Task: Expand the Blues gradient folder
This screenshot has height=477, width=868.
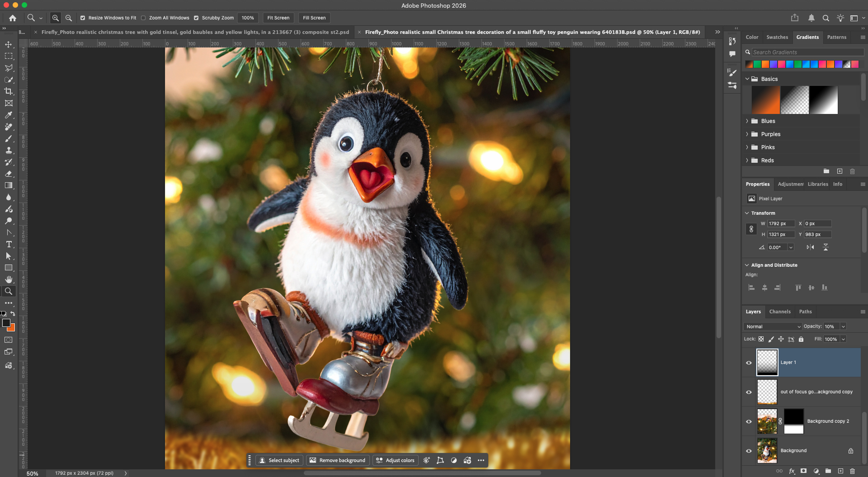Action: (x=747, y=121)
